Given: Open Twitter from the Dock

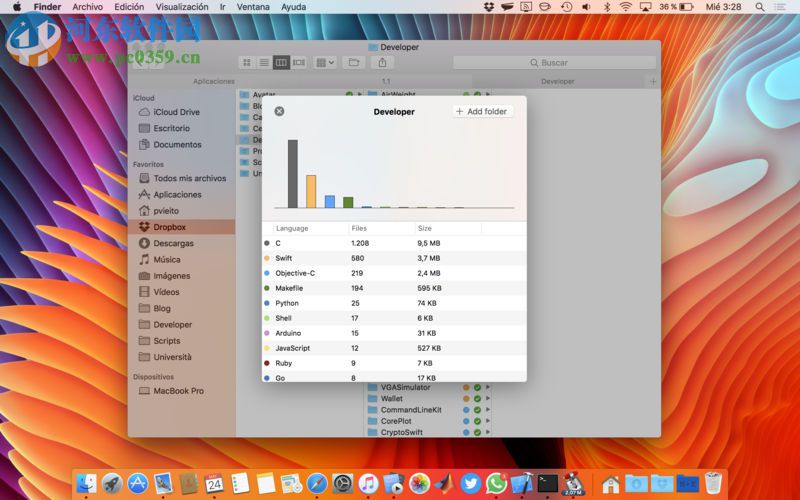Looking at the screenshot, I should pyautogui.click(x=470, y=483).
